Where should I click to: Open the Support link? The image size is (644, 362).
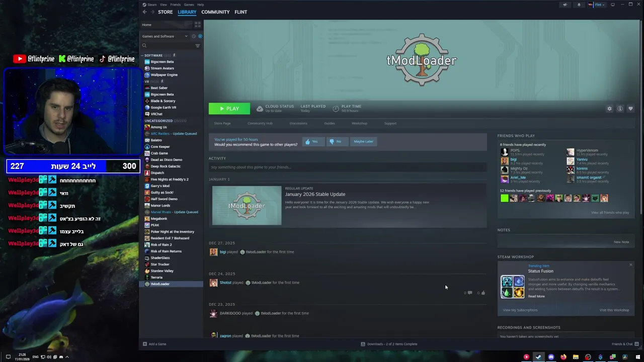390,123
